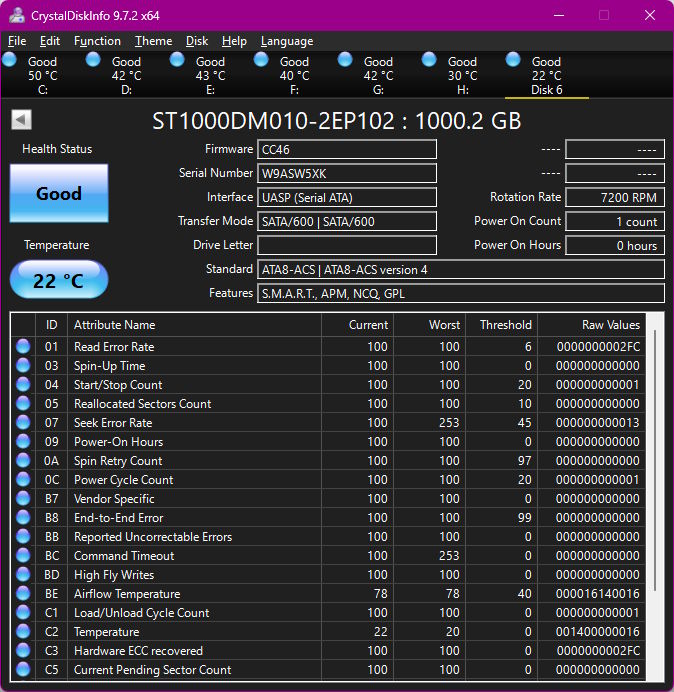Select disk D: status orb
Viewport: 674px width, 692px height.
point(93,60)
